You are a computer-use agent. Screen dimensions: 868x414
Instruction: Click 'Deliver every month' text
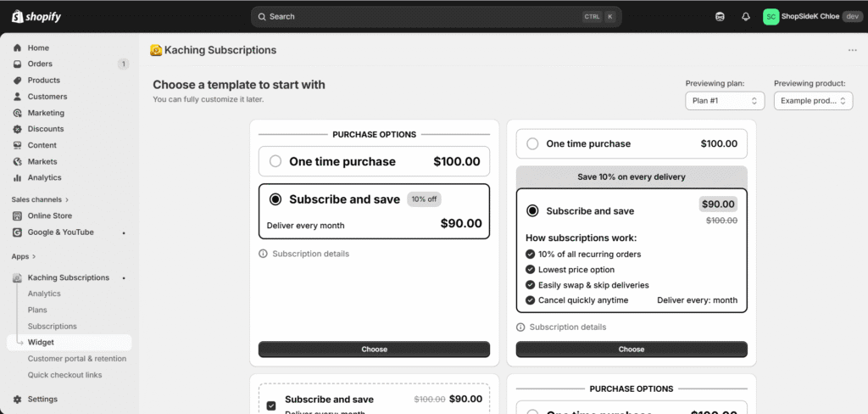click(x=305, y=226)
